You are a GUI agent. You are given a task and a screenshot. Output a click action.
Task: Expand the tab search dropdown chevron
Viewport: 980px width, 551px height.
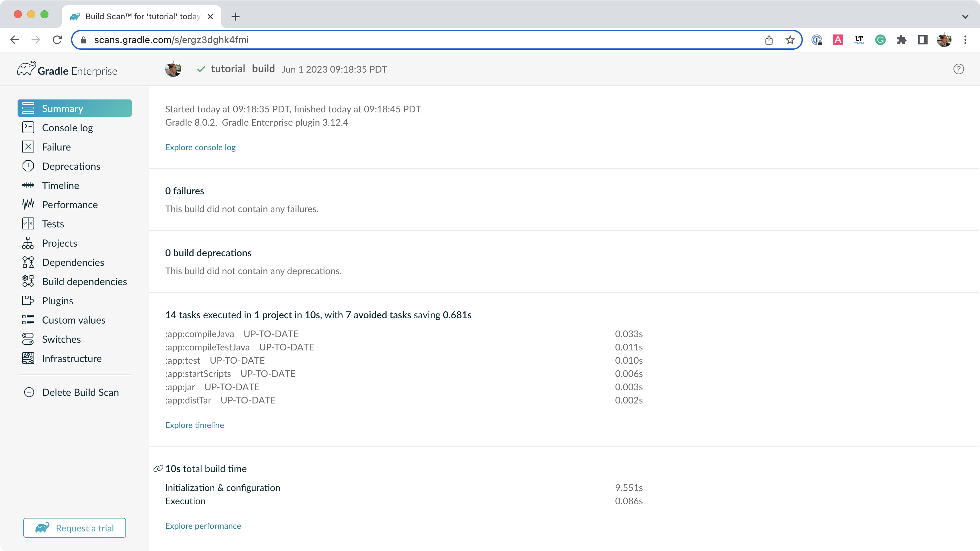click(965, 16)
